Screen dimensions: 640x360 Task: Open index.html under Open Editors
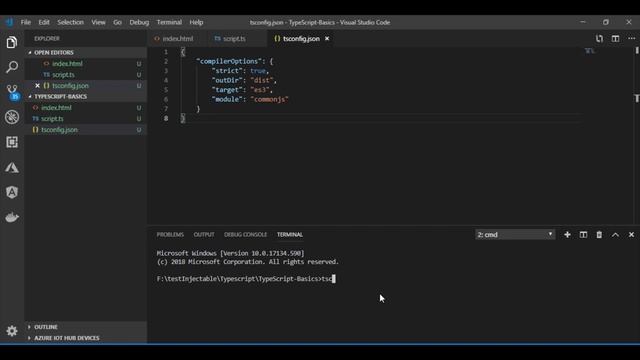point(86,64)
